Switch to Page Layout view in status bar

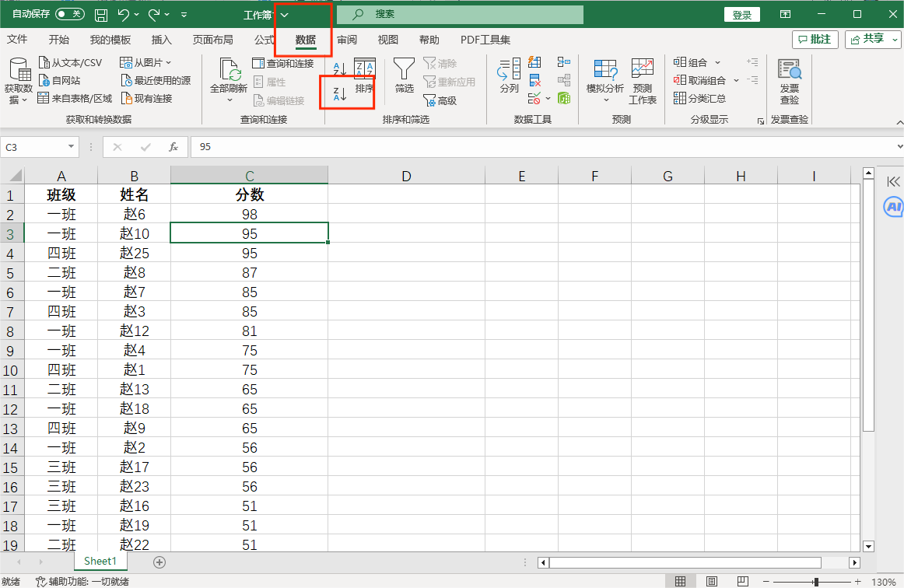[711, 581]
